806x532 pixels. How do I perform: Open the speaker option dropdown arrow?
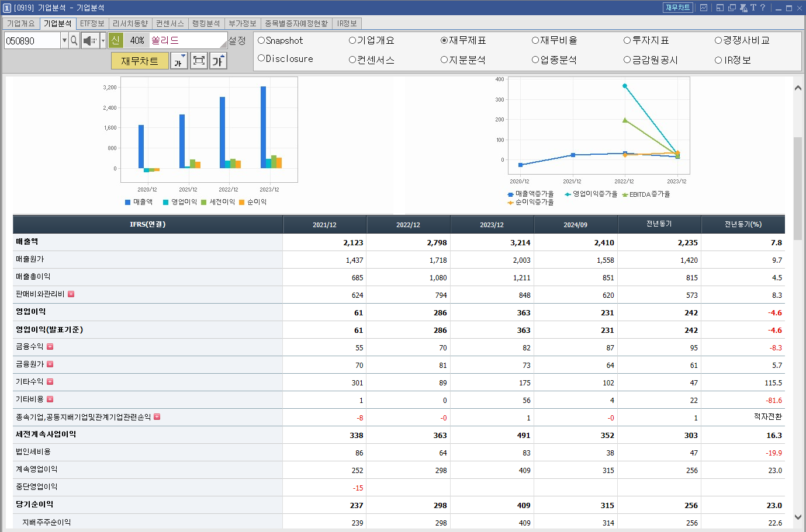pyautogui.click(x=103, y=40)
